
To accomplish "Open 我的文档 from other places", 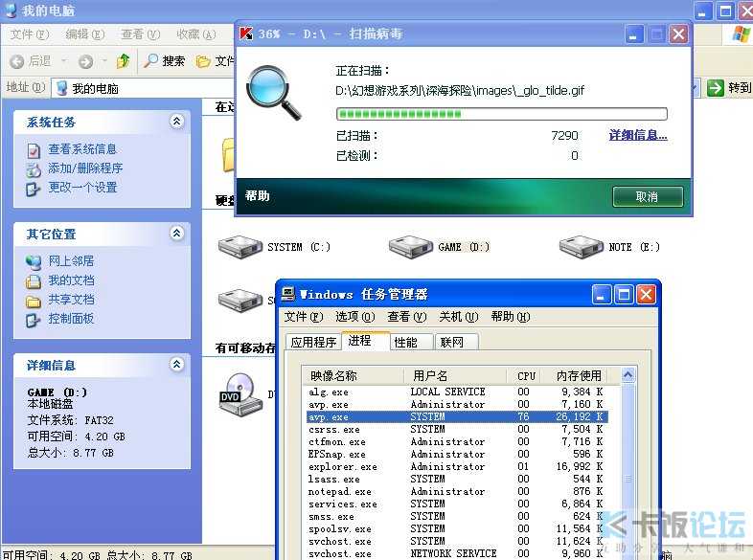I will tap(71, 280).
